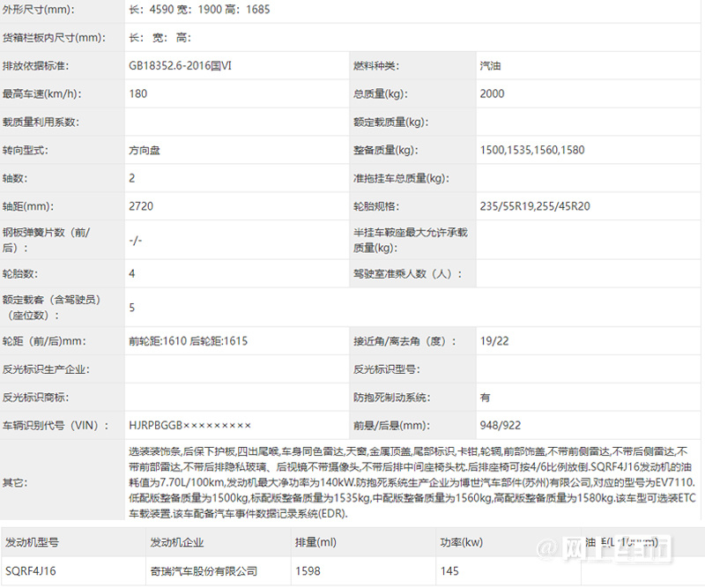Click the 发动机企业 column header

pos(177,542)
